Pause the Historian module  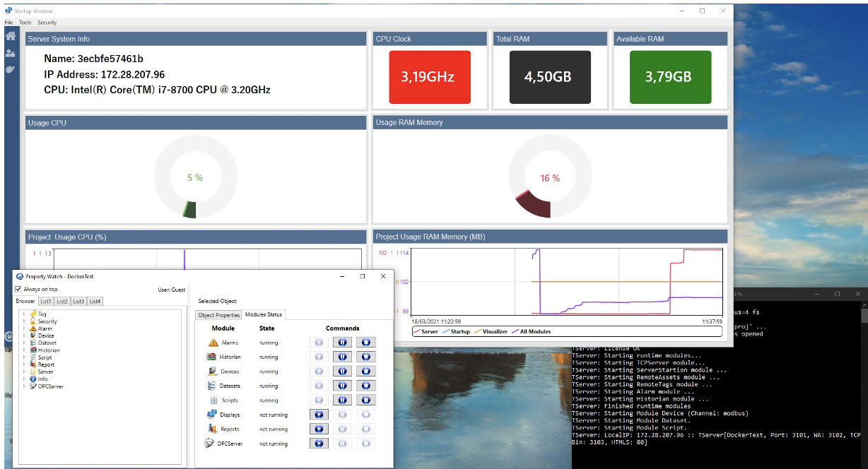(x=342, y=357)
